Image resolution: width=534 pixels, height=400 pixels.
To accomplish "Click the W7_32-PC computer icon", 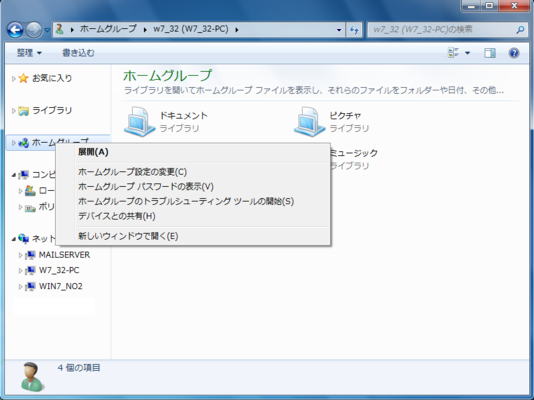I will pyautogui.click(x=30, y=270).
